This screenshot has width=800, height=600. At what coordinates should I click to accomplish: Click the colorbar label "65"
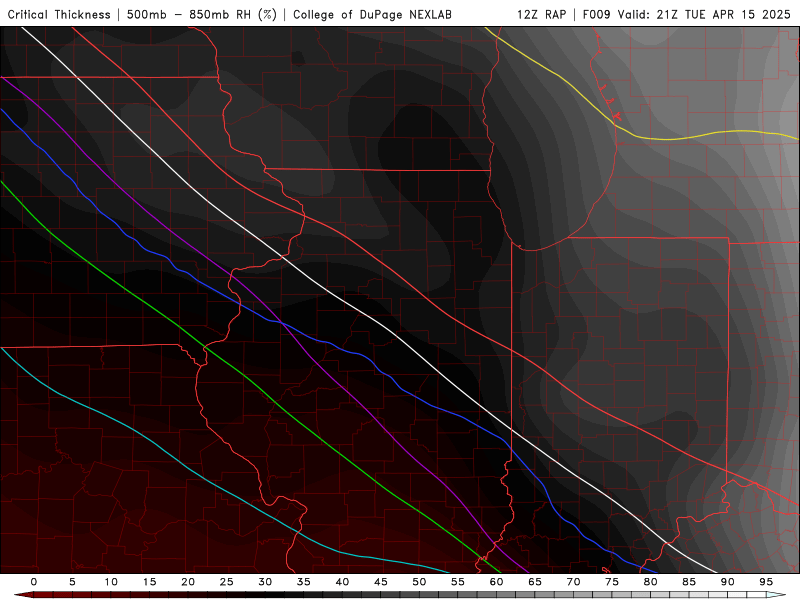tap(535, 582)
